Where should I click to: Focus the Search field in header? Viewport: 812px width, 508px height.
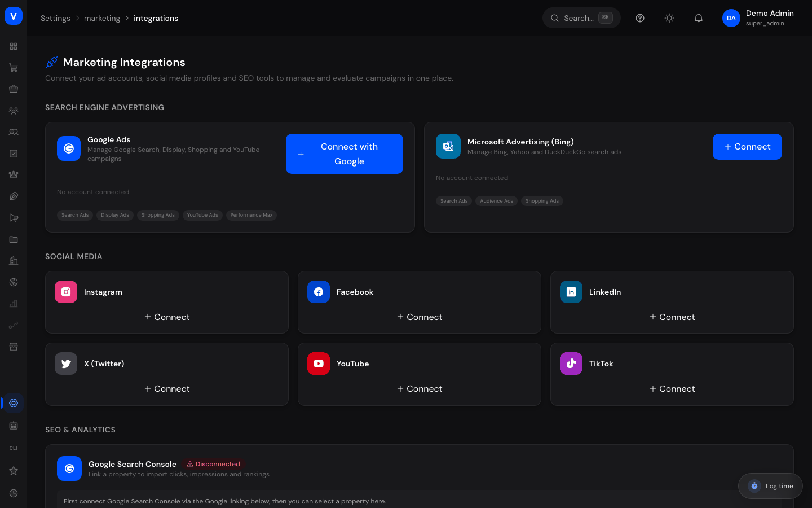click(581, 18)
